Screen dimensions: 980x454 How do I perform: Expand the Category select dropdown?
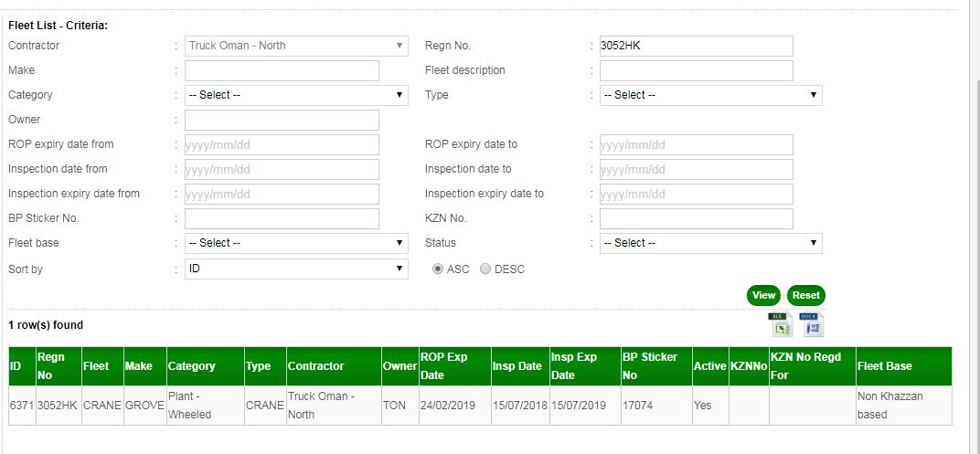296,95
